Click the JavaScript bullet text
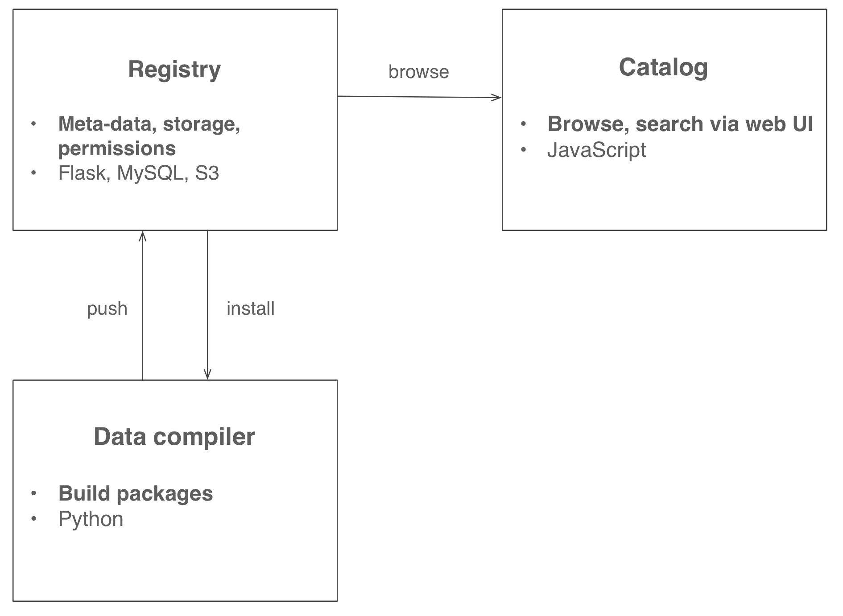This screenshot has height=616, width=843. click(596, 150)
